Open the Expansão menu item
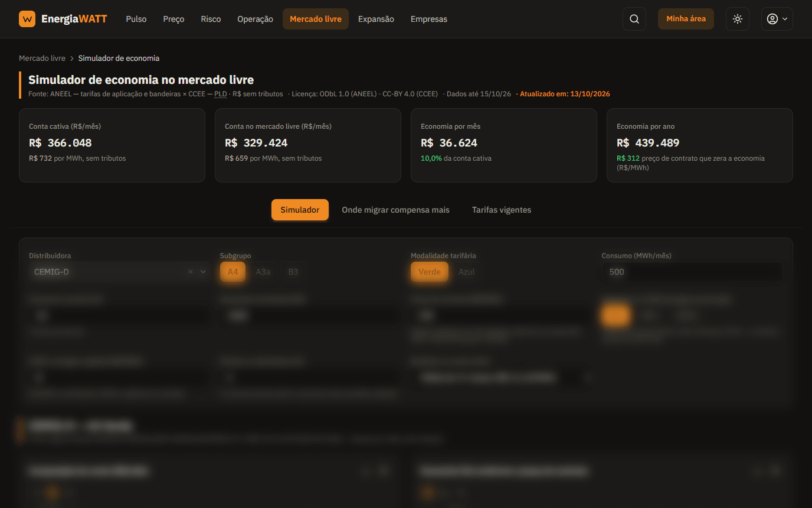Image resolution: width=812 pixels, height=508 pixels. click(376, 19)
